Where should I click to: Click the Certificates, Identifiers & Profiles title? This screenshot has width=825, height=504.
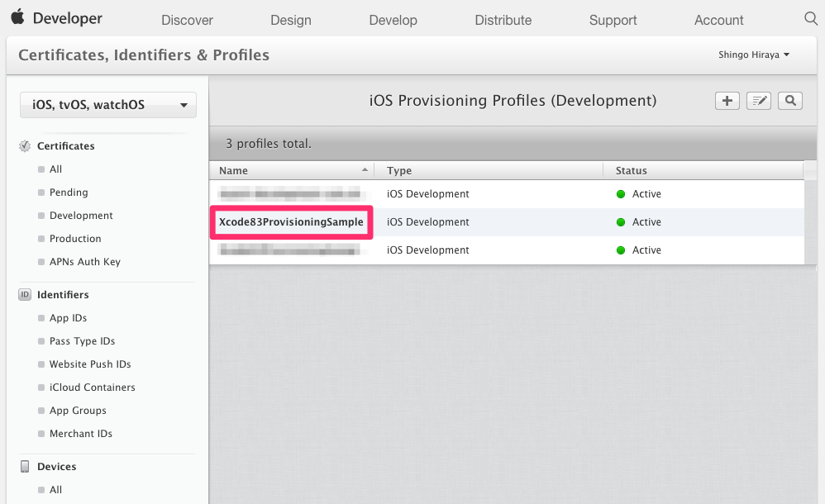coord(144,55)
